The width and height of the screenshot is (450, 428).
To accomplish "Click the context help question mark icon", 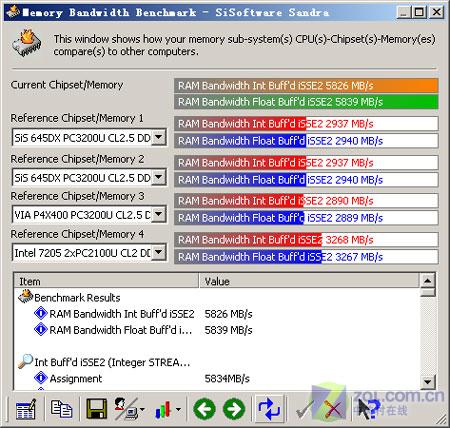I will (x=369, y=409).
